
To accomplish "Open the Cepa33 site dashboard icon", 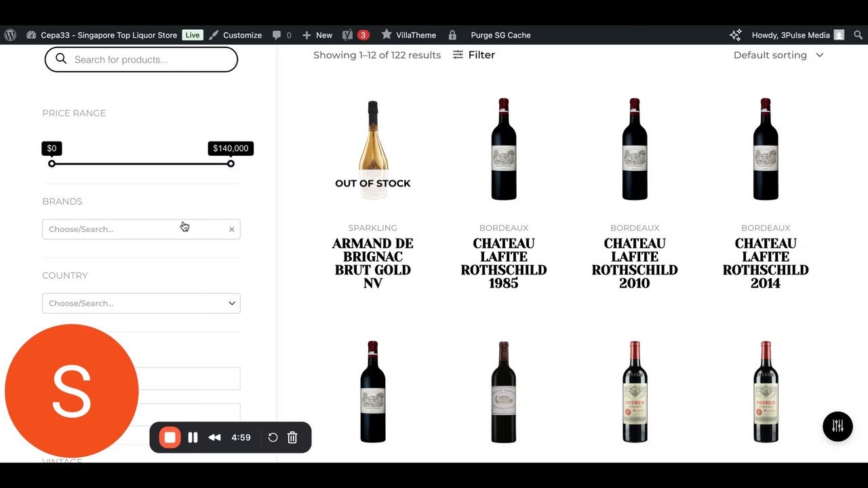I will (x=31, y=35).
